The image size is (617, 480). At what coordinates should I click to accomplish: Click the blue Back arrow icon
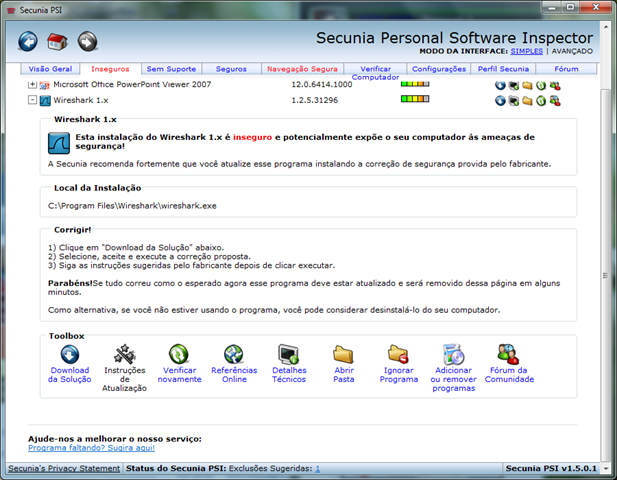pyautogui.click(x=28, y=41)
